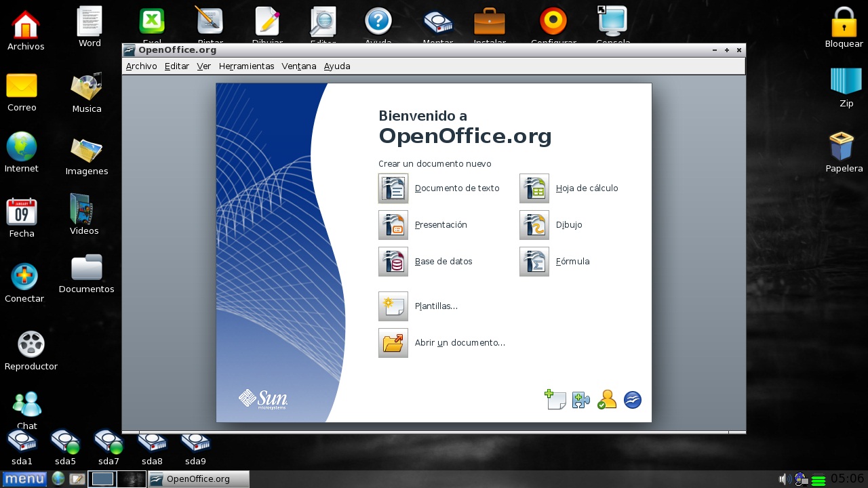The height and width of the screenshot is (488, 868).
Task: Open the Ayuda menu
Action: 337,66
